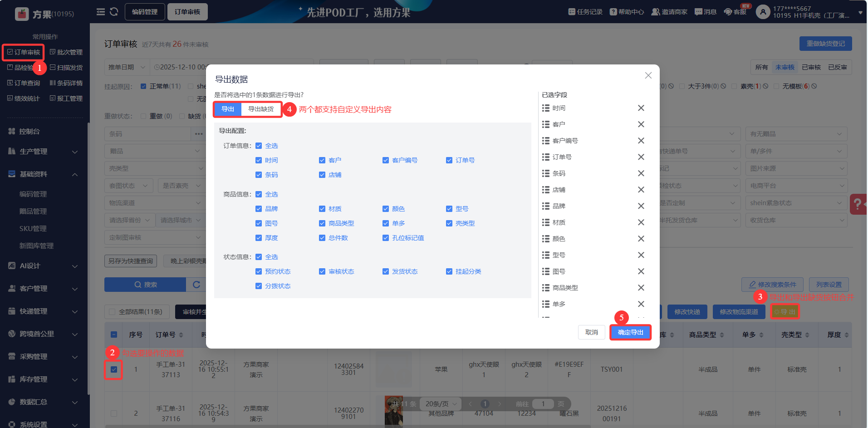Screen dimensions: 868x428
Task: Uncheck the 时间 export checkbox
Action: [x=259, y=160]
